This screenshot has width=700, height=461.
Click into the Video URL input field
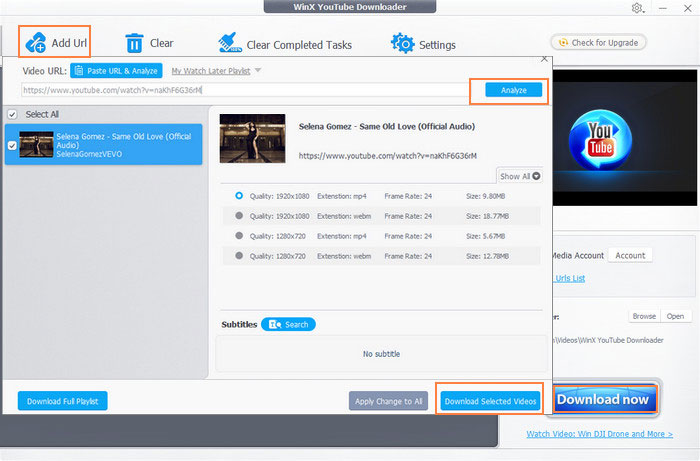(245, 90)
